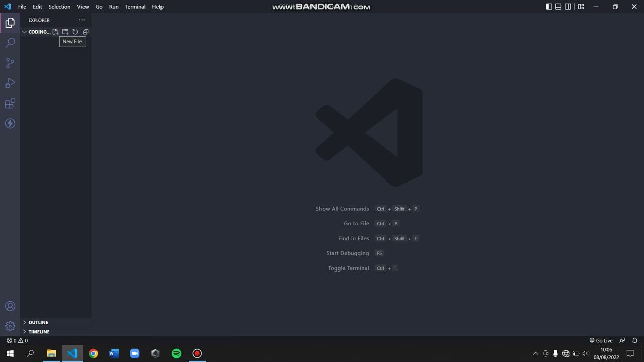Click the network globe icon in tray
Screen dimensions: 644x362
pyautogui.click(x=566, y=353)
